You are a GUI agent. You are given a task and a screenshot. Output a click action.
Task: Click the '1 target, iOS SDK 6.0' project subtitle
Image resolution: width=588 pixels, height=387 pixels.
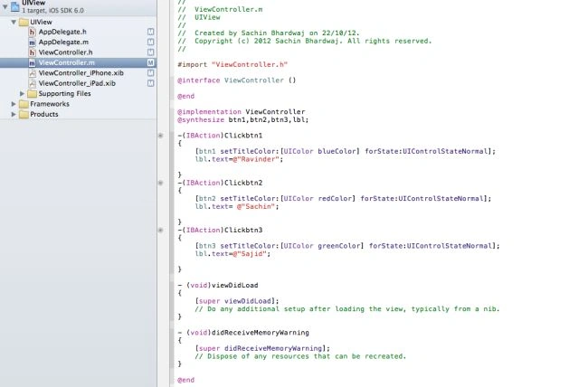[x=52, y=11]
